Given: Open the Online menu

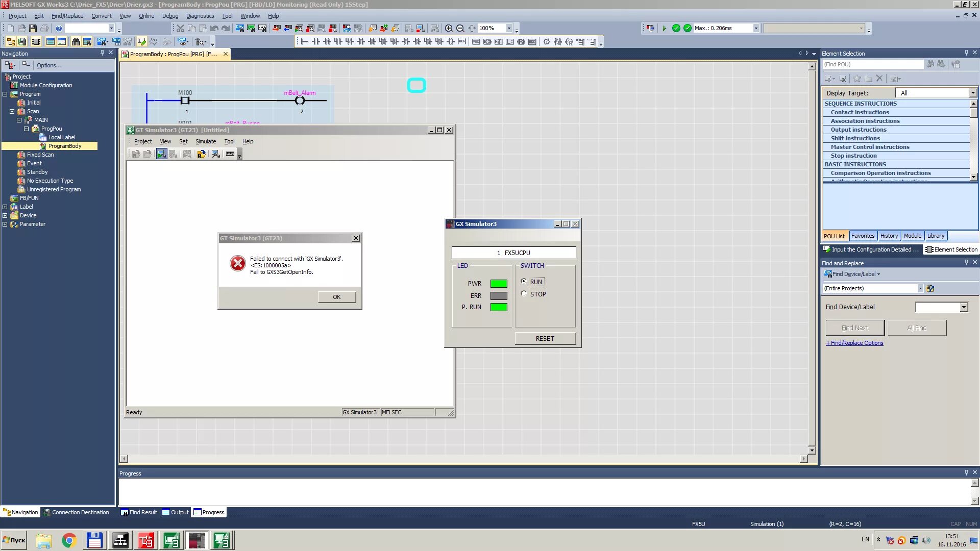Looking at the screenshot, I should [x=146, y=16].
